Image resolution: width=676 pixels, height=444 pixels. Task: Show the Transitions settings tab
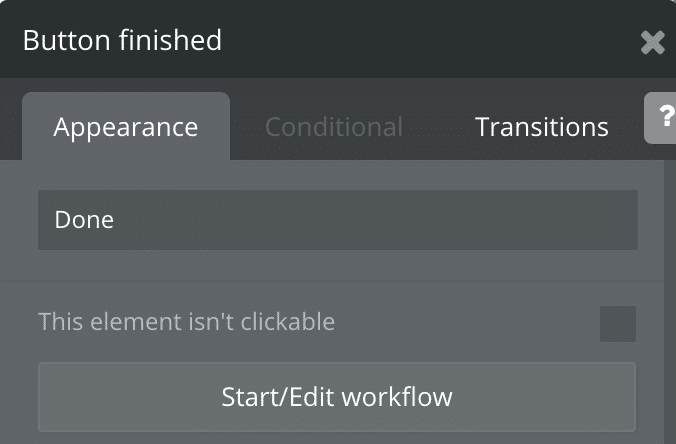point(541,128)
